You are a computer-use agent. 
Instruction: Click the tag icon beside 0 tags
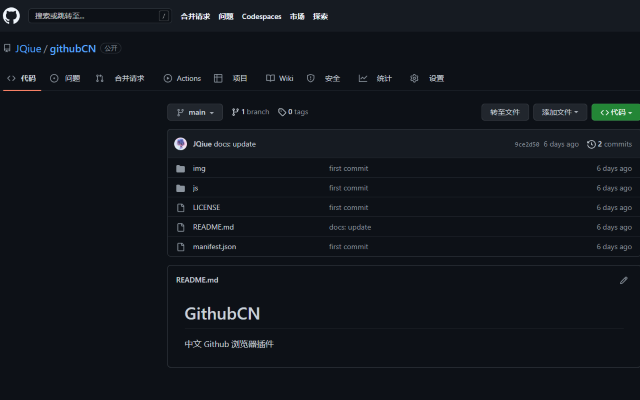pos(282,112)
